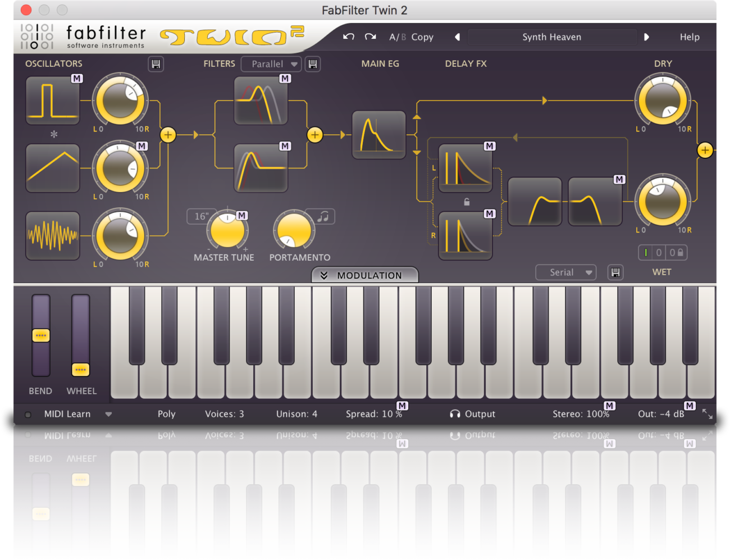Click the oscillator 3 volume knob
This screenshot has height=560, width=730.
[120, 235]
